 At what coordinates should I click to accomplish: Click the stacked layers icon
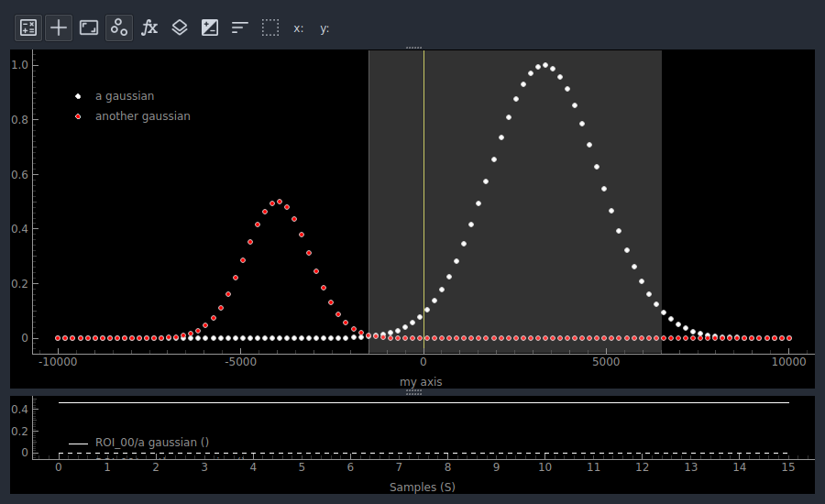pyautogui.click(x=180, y=27)
